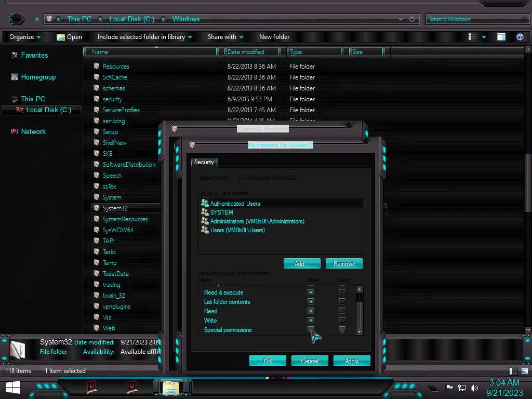Click the SysWOW64 folder icon

coord(97,230)
